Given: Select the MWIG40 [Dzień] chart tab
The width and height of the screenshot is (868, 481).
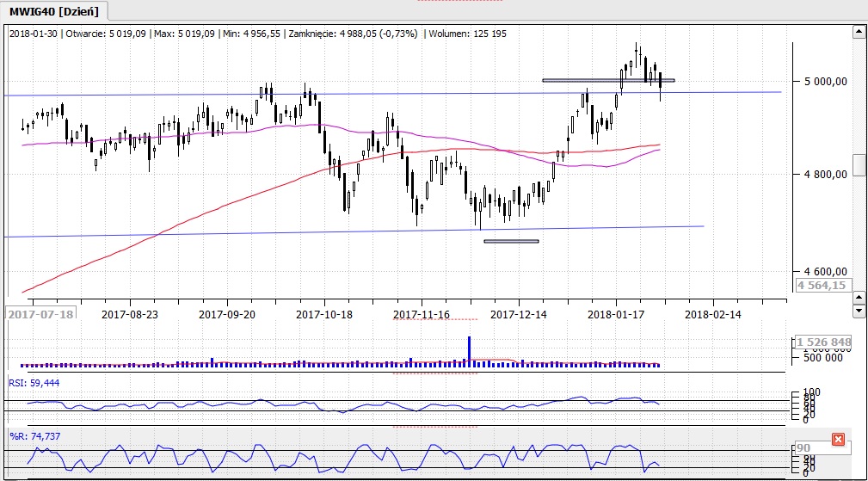Looking at the screenshot, I should coord(53,11).
